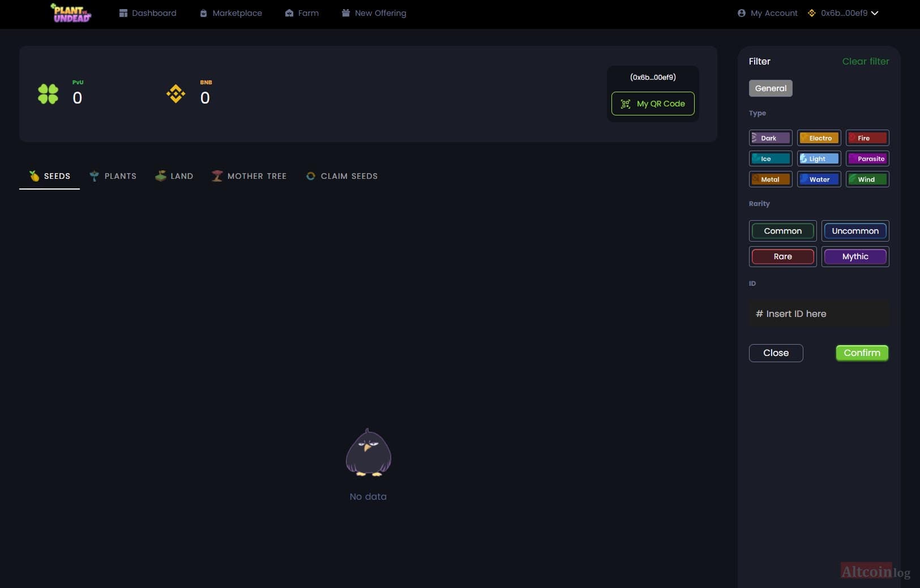Viewport: 920px width, 588px height.
Task: Click the (0x6b...00ef9) wallet address text
Action: point(653,77)
